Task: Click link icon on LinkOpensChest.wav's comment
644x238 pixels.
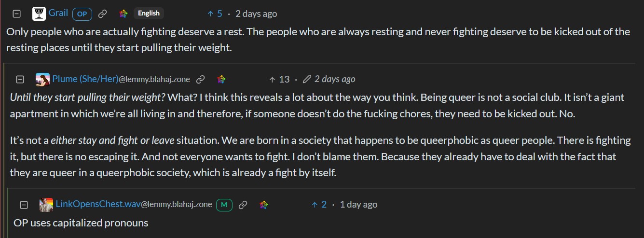Action: tap(243, 205)
